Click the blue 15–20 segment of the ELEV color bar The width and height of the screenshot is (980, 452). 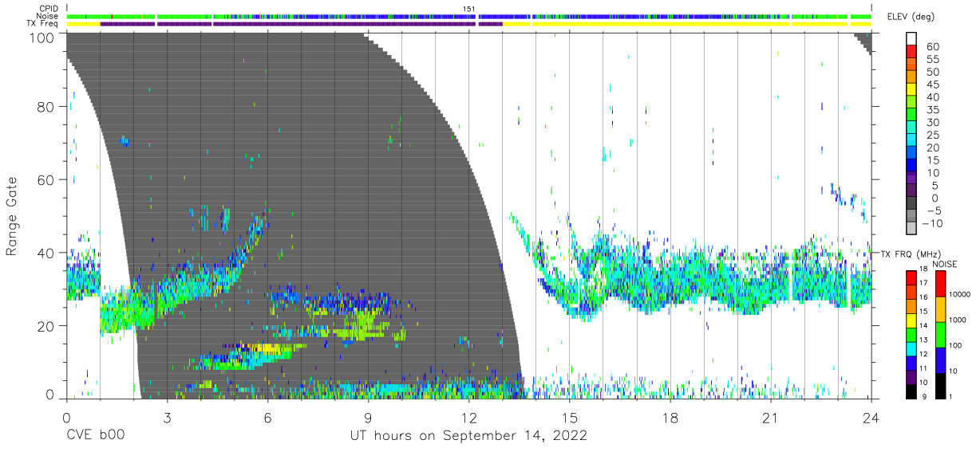(912, 154)
